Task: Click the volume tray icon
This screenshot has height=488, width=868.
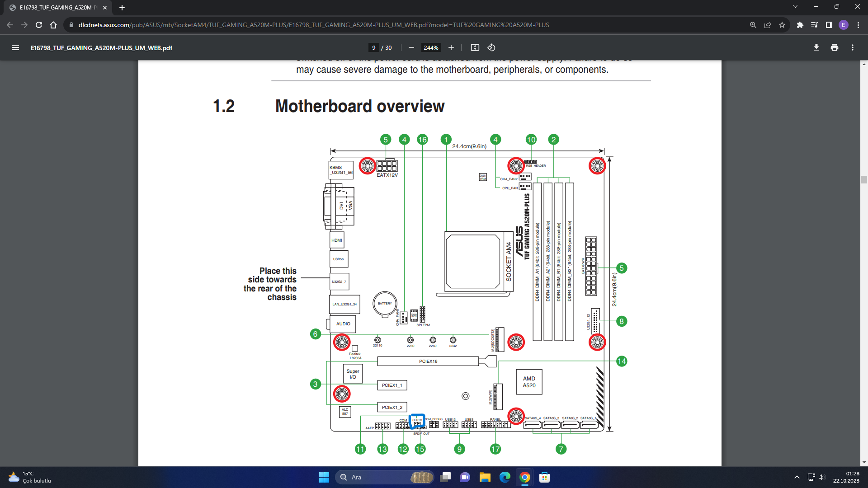Action: (x=821, y=477)
